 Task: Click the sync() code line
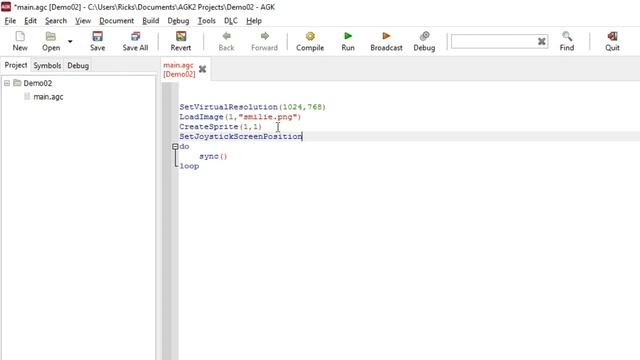tap(213, 156)
